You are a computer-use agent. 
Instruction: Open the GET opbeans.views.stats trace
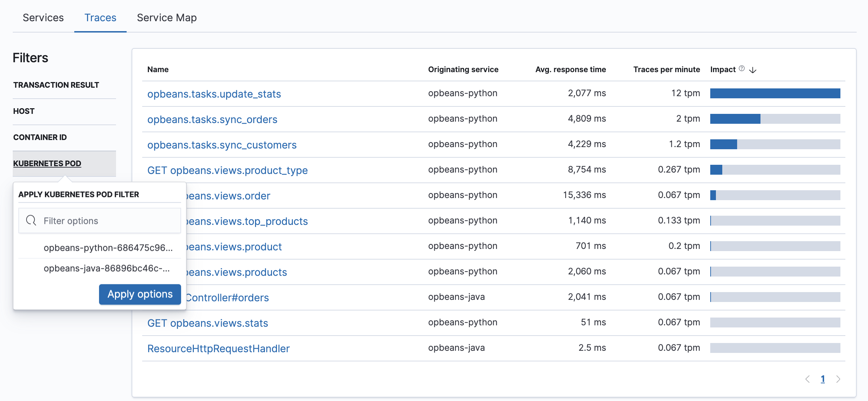[208, 323]
